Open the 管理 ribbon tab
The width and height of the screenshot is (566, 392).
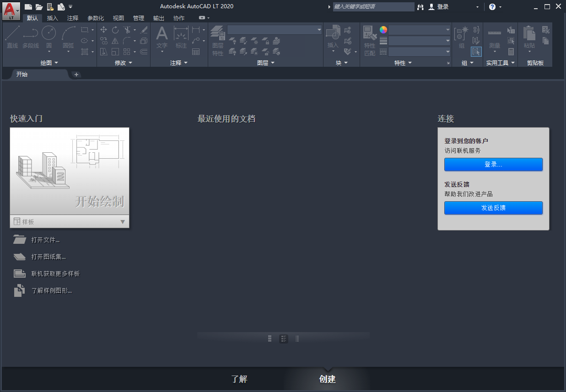(138, 18)
